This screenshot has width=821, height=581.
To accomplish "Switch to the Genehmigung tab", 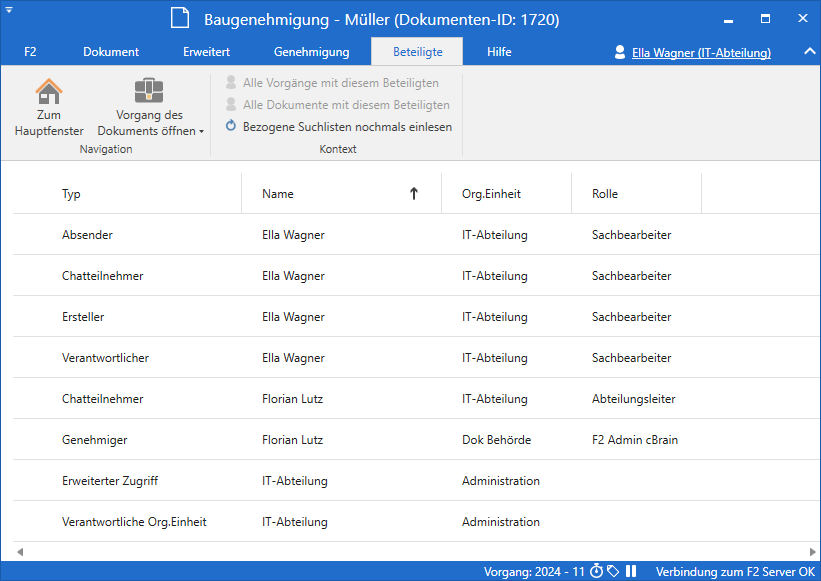I will coord(312,52).
